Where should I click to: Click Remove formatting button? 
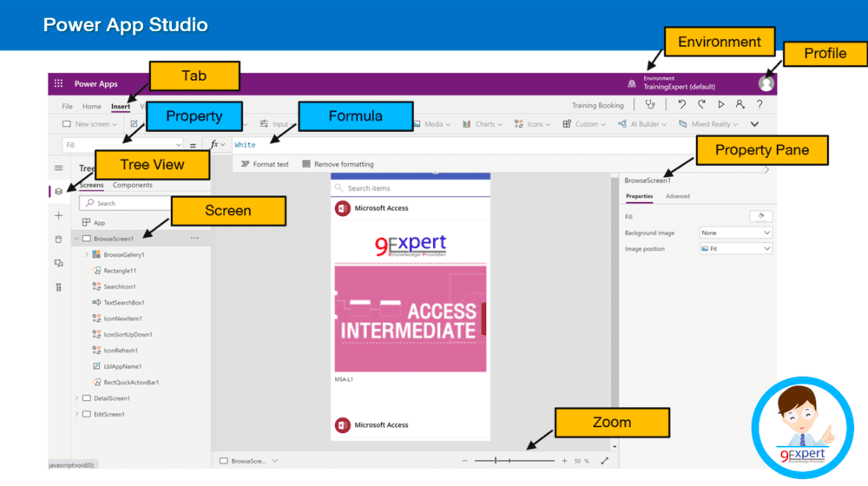[338, 164]
